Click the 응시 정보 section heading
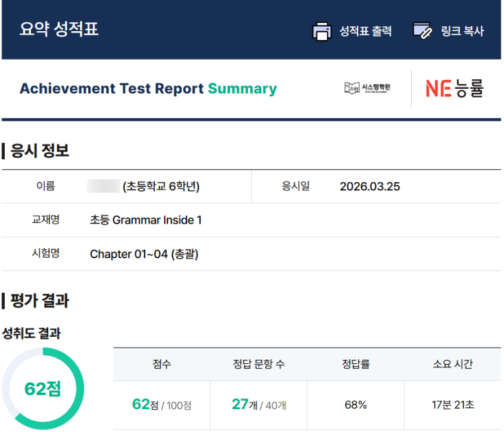 39,150
